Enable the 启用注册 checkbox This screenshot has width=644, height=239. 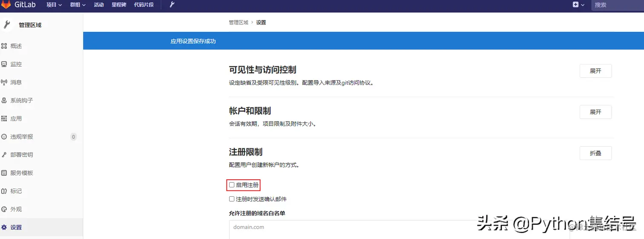[232, 185]
